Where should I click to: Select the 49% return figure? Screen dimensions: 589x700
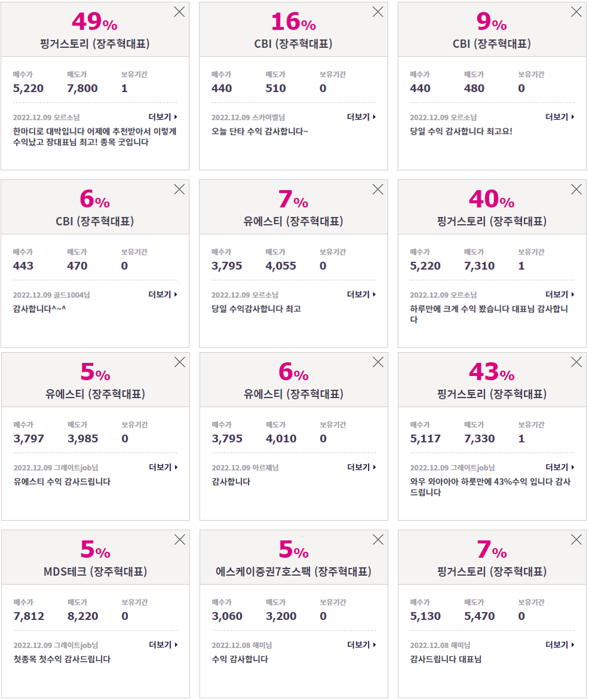94,22
